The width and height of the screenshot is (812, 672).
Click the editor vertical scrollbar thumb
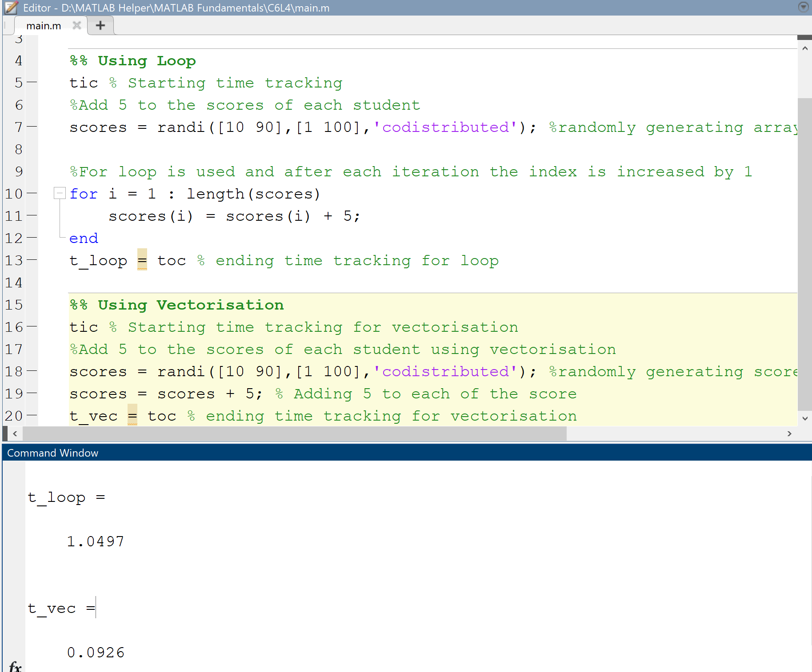[805, 254]
